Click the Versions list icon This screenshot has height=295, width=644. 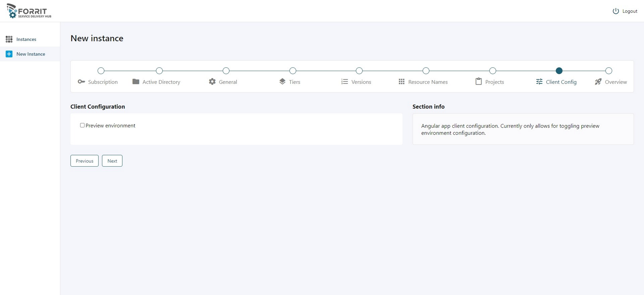click(345, 82)
